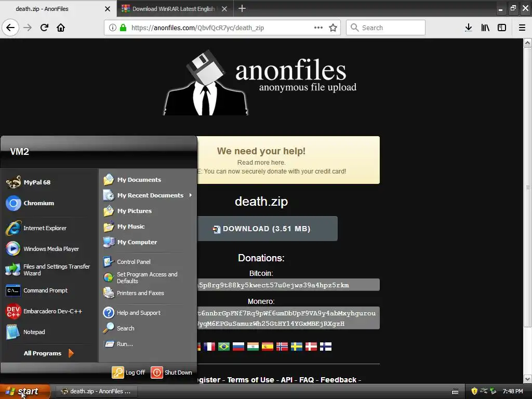Image resolution: width=532 pixels, height=399 pixels.
Task: Toggle the sidebar view icon
Action: tap(502, 28)
